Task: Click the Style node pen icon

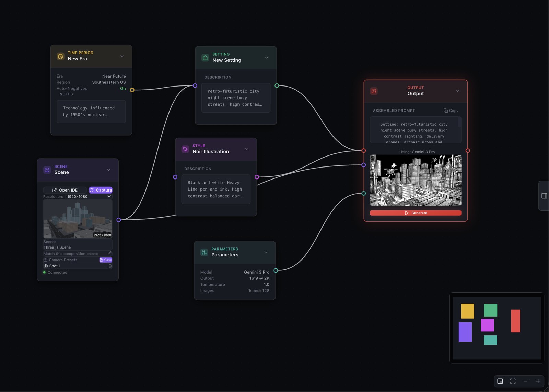Action: pos(185,149)
